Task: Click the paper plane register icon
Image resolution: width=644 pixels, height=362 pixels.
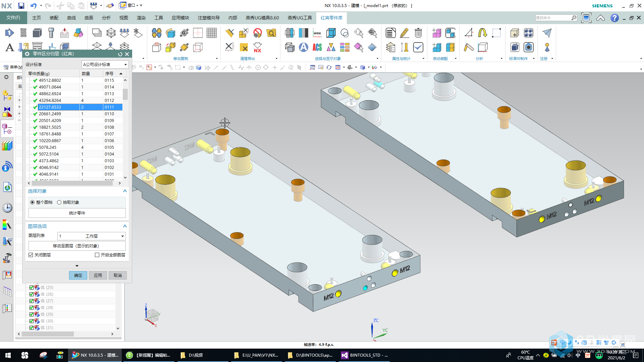Action: point(547,33)
